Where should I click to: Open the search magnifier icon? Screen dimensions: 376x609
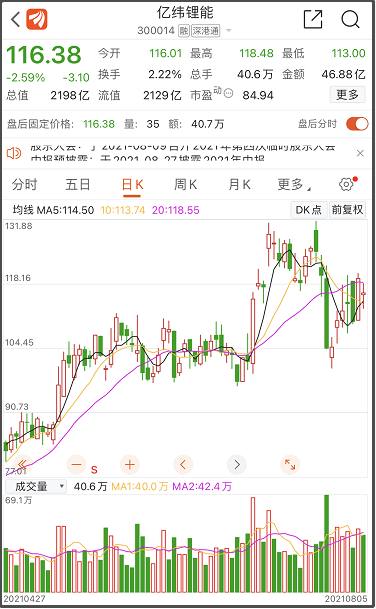pos(350,19)
